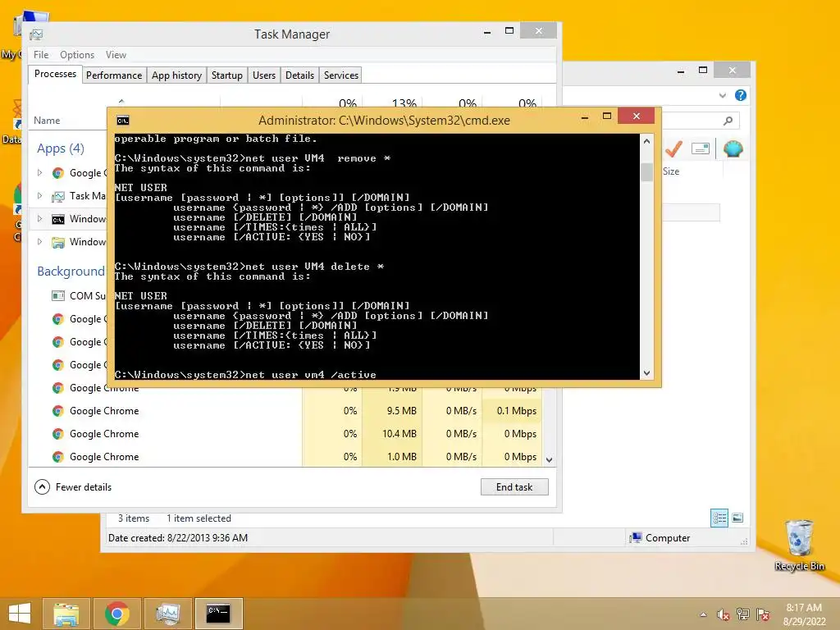Screen dimensions: 840x630
Task: Switch Explorer to large icons view
Action: (x=737, y=518)
